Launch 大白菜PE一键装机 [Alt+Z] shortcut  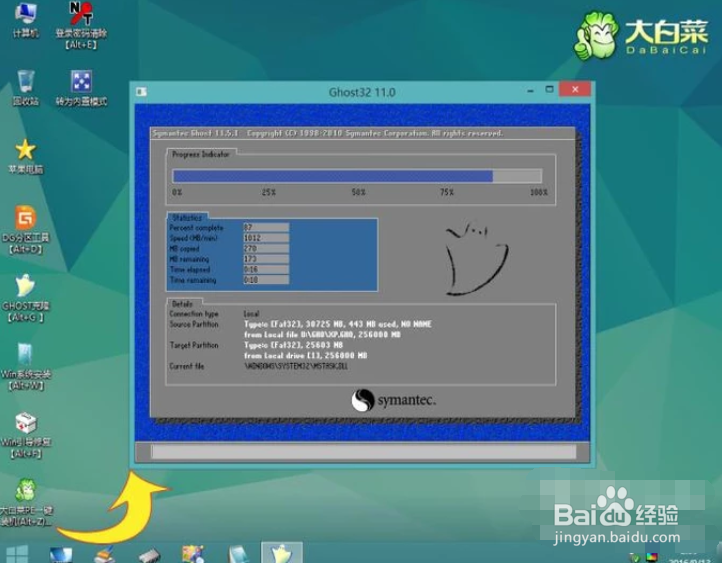point(26,502)
